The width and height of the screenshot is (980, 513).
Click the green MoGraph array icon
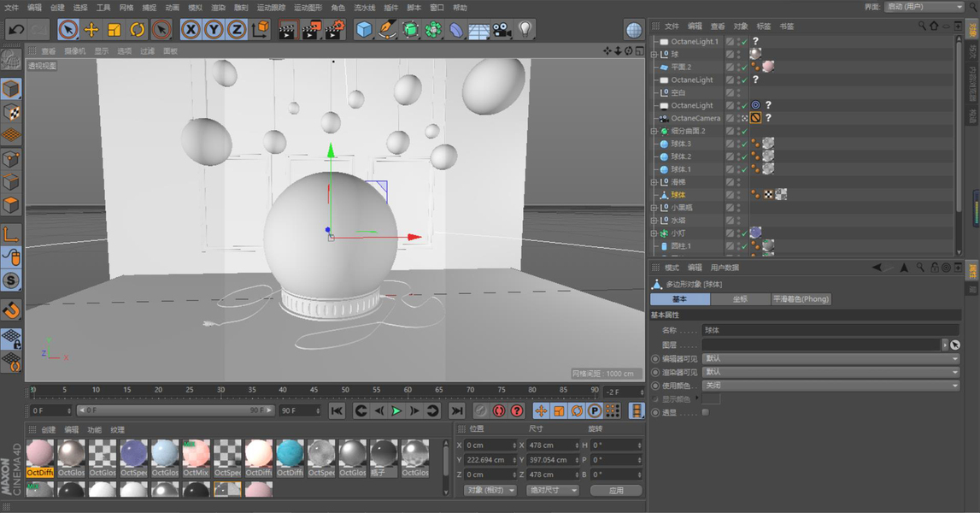433,29
